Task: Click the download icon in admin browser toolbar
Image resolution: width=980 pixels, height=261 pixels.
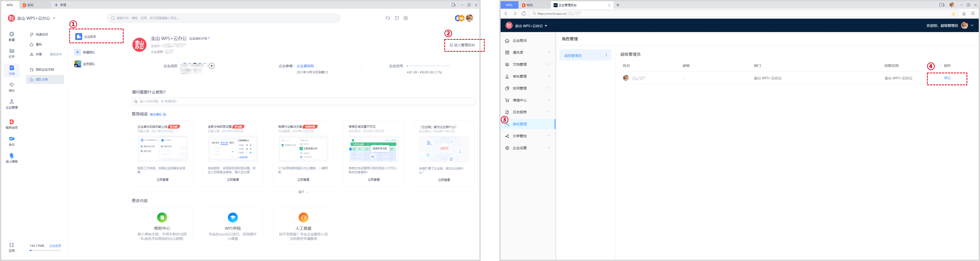Action: 964,14
